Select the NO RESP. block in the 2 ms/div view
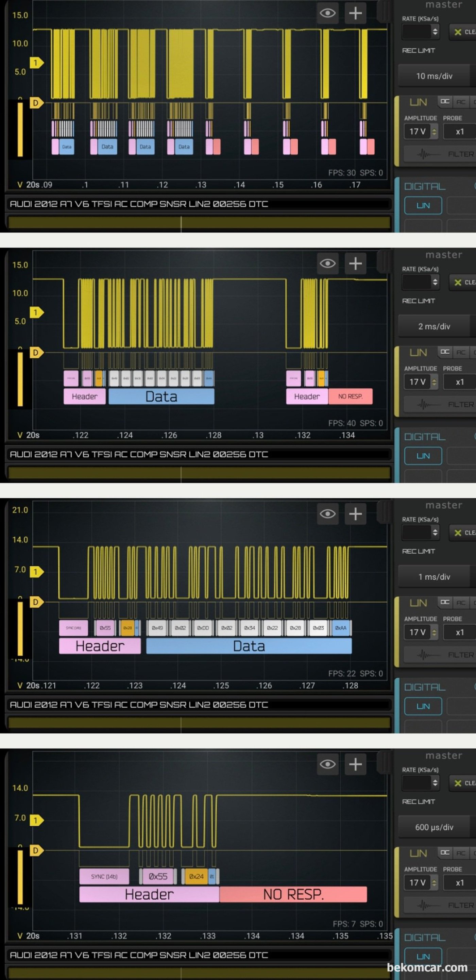Viewport: 476px width, 980px height. coord(351,396)
